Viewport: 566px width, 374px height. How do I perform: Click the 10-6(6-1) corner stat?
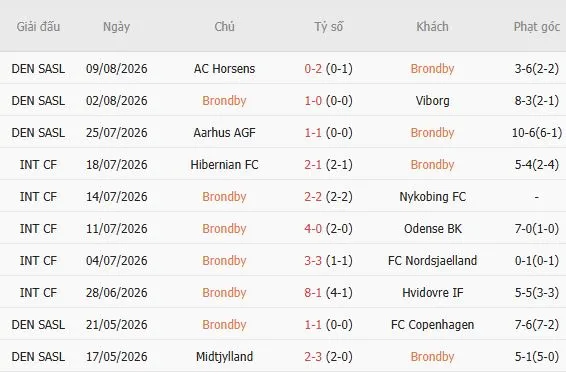(536, 132)
